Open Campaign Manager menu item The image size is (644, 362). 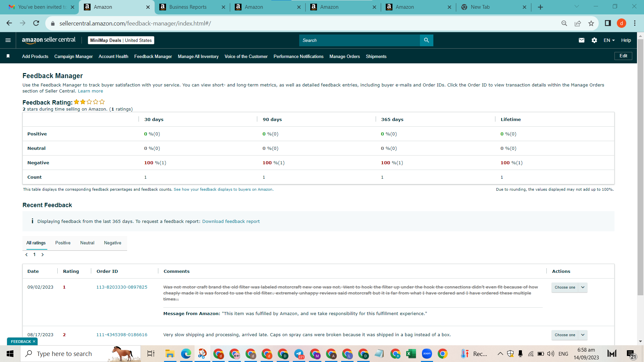[73, 56]
